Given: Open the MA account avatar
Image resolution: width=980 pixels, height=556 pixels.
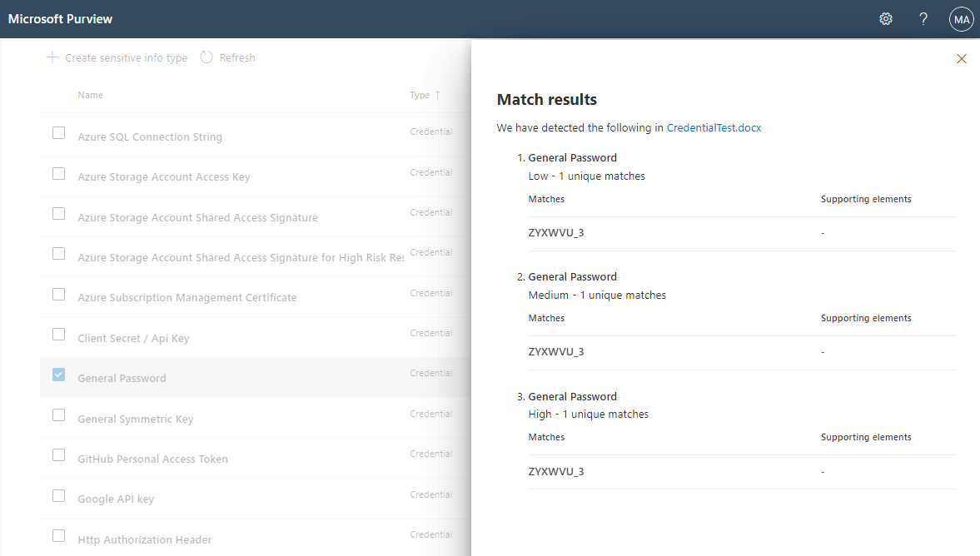Looking at the screenshot, I should pyautogui.click(x=961, y=19).
